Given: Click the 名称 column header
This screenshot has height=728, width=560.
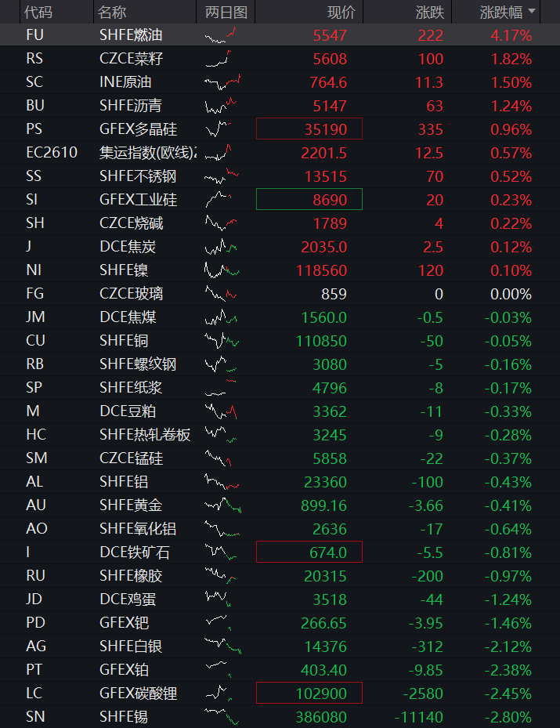Looking at the screenshot, I should (x=112, y=12).
